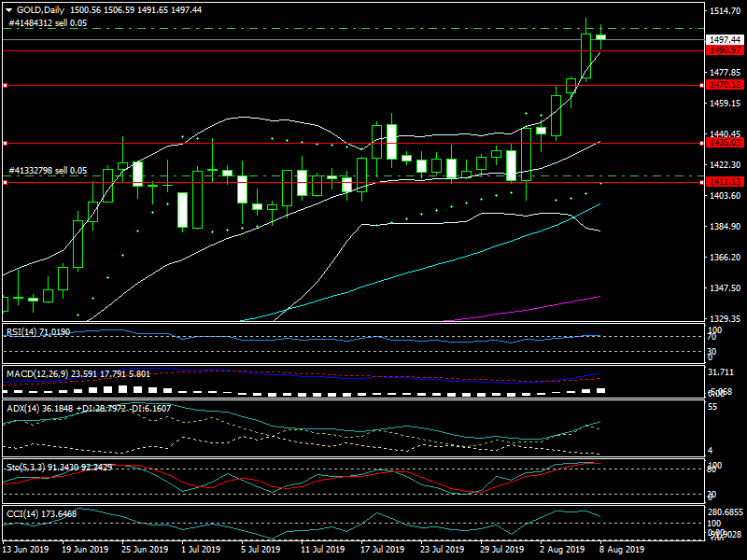The height and width of the screenshot is (560, 747).
Task: Click the 55 value on ADX scale
Action: click(713, 407)
